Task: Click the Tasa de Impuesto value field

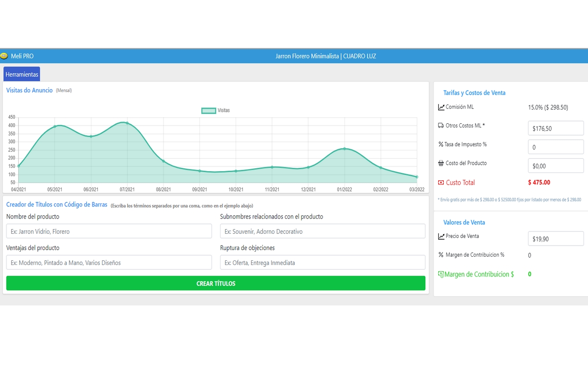Action: pyautogui.click(x=556, y=147)
